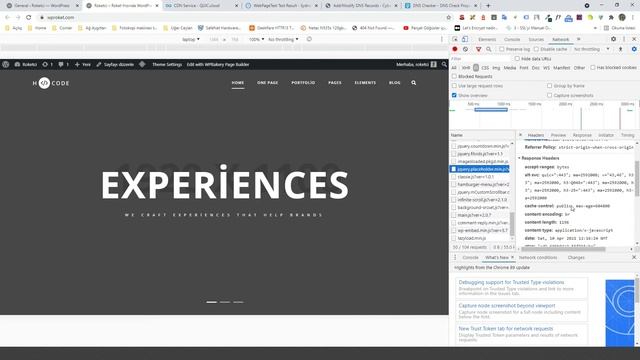This screenshot has height=360, width=640.
Task: Filter requests by CSS type
Action: (485, 68)
